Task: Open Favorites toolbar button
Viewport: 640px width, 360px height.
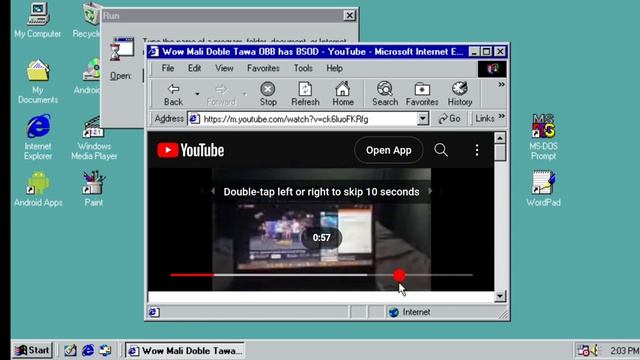Action: [x=422, y=94]
